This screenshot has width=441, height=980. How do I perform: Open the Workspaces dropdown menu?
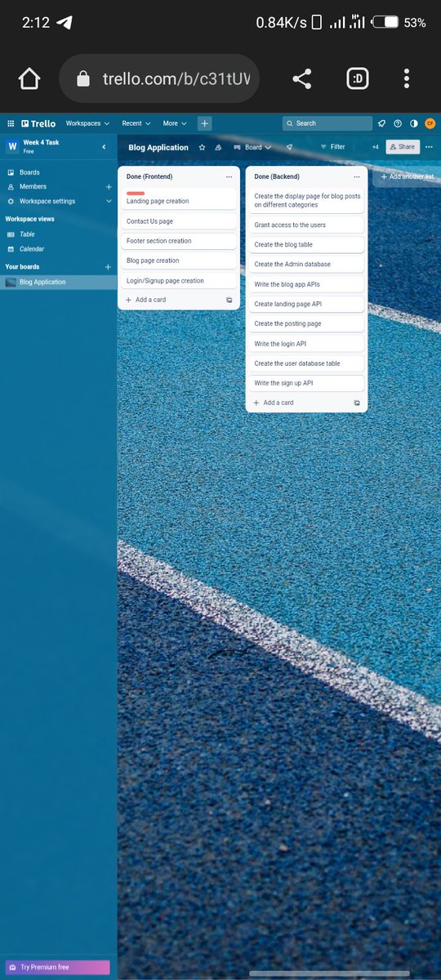click(x=87, y=123)
